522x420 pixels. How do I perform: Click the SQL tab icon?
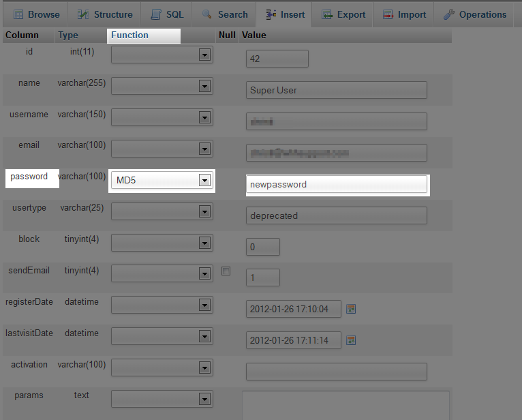point(157,14)
